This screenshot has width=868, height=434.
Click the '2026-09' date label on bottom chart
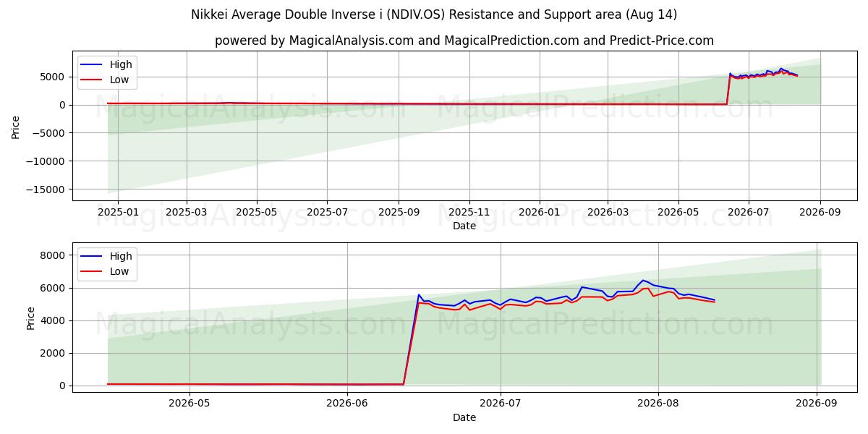tap(817, 404)
